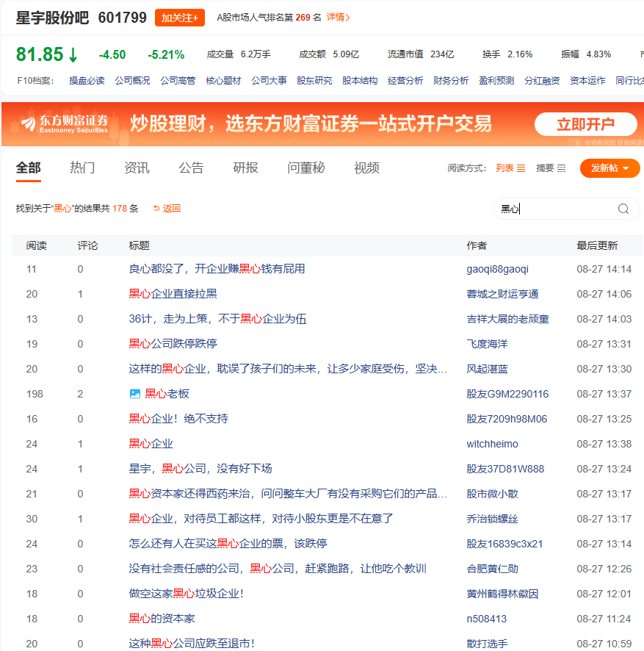Open author 黄州鹤得林徽因 profile
The width and height of the screenshot is (644, 651).
pos(502,594)
